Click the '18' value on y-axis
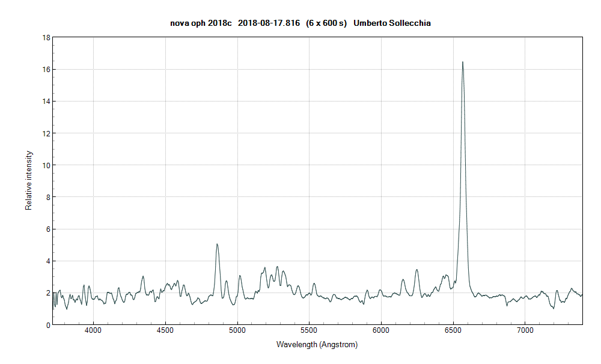 (x=46, y=36)
